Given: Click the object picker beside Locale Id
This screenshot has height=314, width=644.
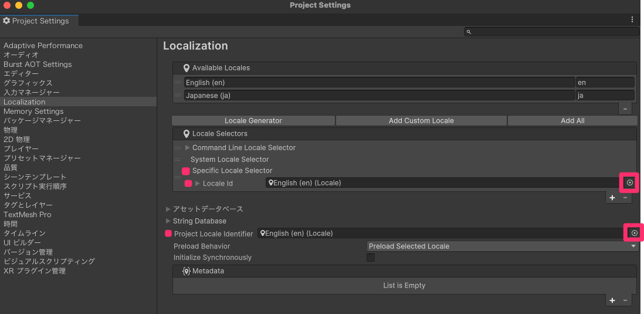Looking at the screenshot, I should [629, 183].
